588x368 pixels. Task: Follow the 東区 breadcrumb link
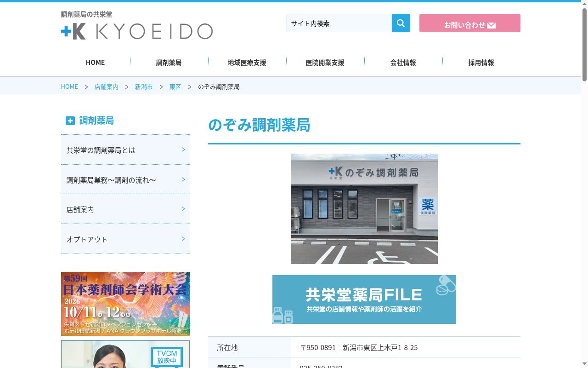[175, 86]
